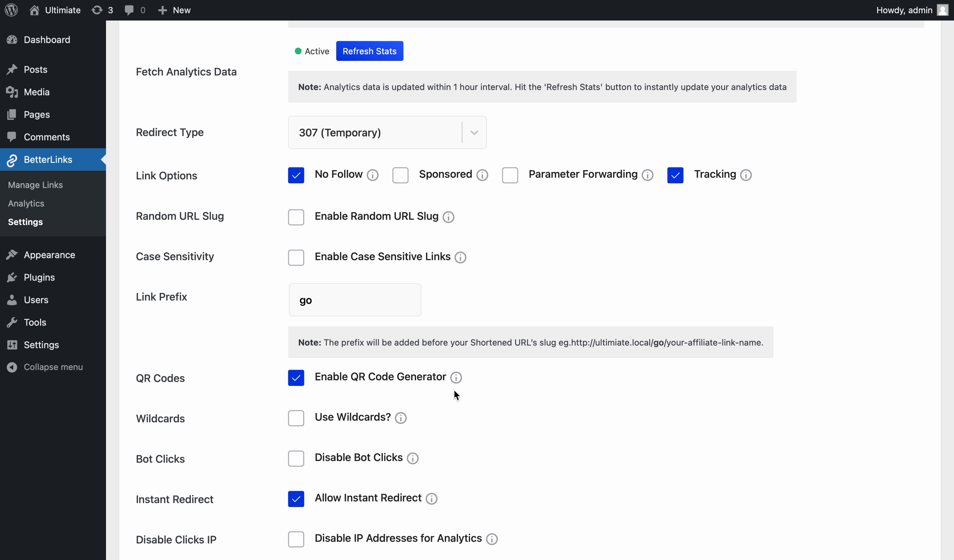This screenshot has height=560, width=954.
Task: Switch to Analytics under BetterLinks
Action: tap(26, 203)
